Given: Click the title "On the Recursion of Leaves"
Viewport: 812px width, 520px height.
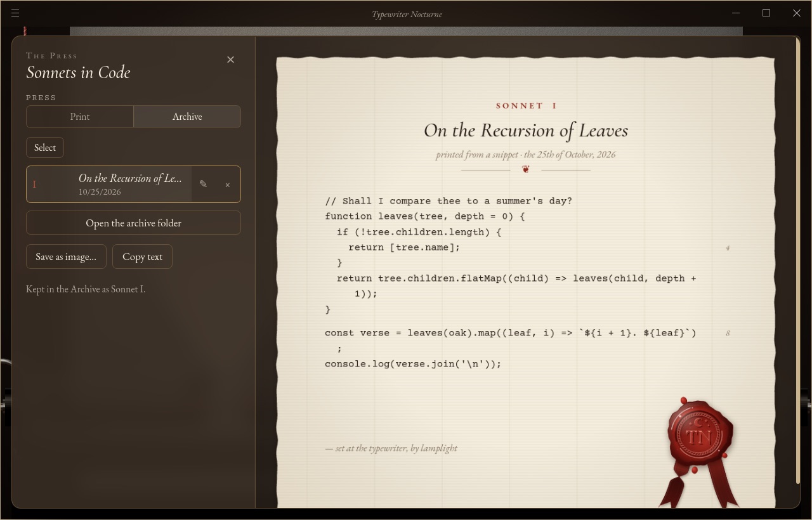Looking at the screenshot, I should pos(526,131).
